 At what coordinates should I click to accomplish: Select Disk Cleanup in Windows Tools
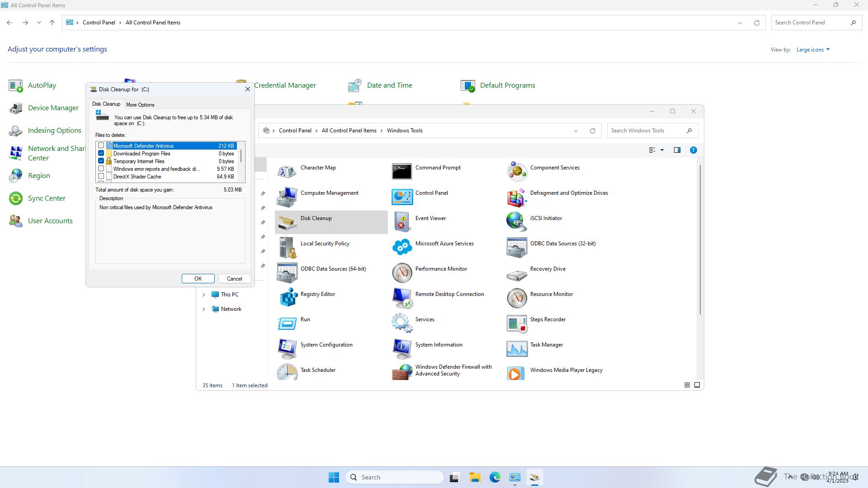tap(331, 222)
